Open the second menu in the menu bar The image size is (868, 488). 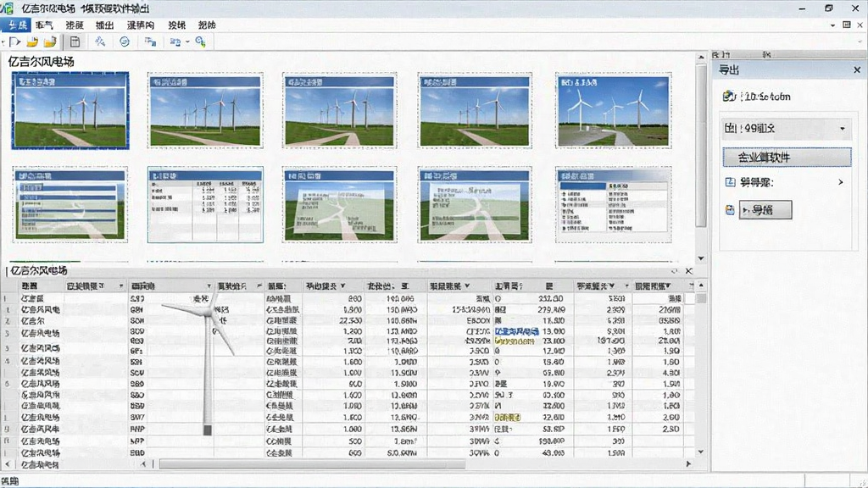click(44, 25)
